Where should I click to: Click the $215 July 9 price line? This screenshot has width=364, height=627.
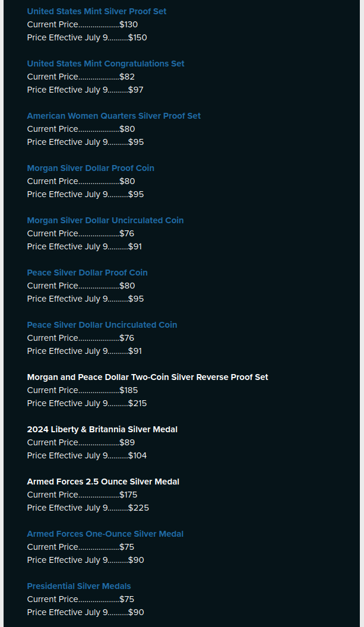tap(87, 403)
